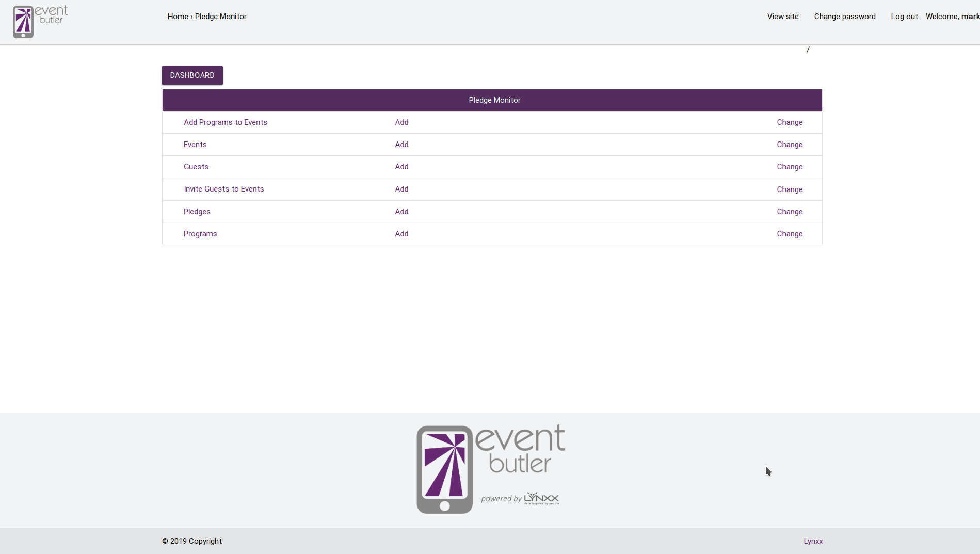Change existing Programs entries

[x=790, y=234]
